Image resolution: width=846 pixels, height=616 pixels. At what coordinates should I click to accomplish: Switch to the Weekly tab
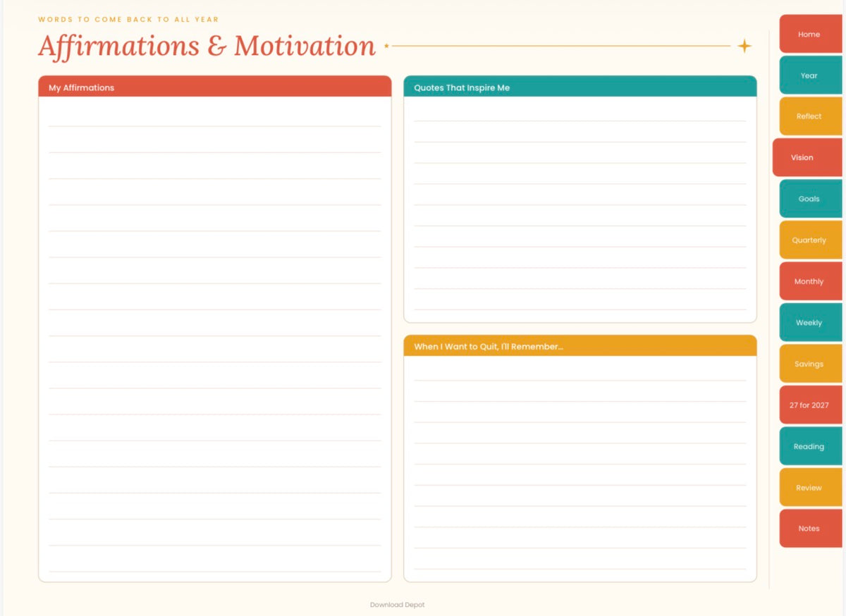coord(810,322)
